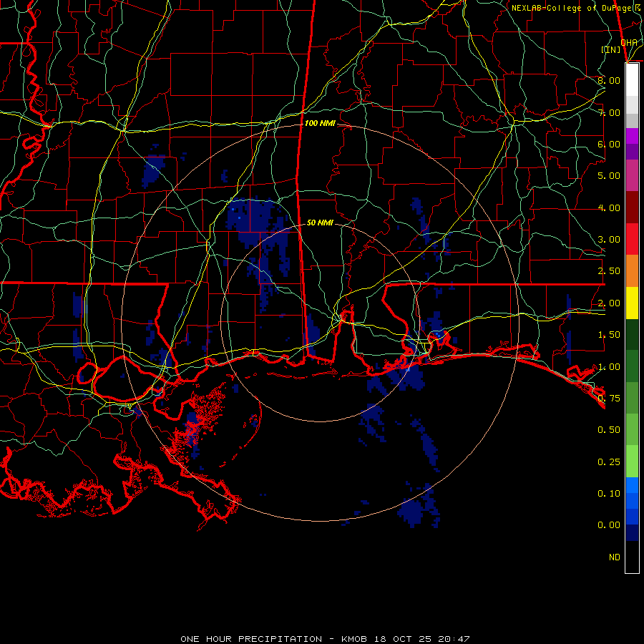Viewport: 644px width, 644px height.
Task: Select the 6.00 legend value
Action: [609, 144]
